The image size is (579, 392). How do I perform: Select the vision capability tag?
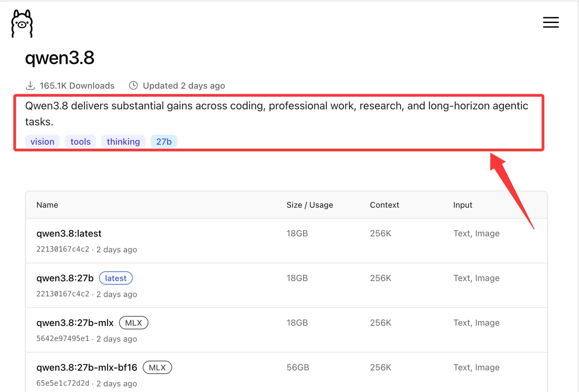[x=43, y=142]
